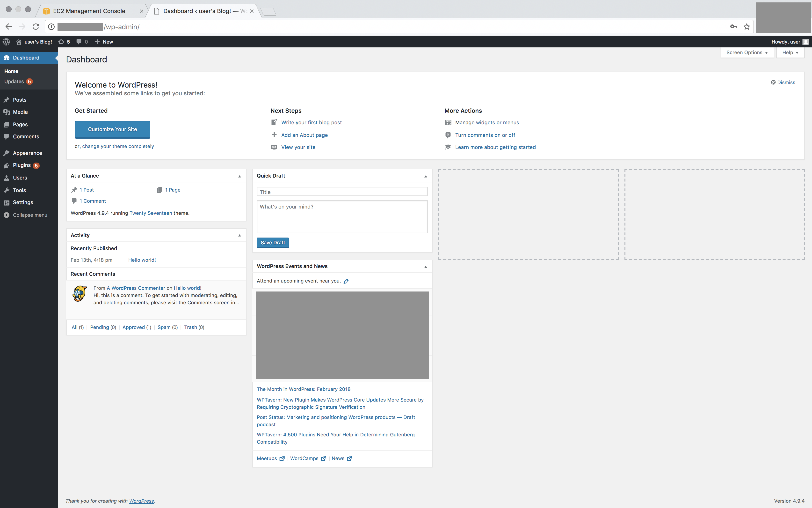The height and width of the screenshot is (508, 812).
Task: Click the Quick Draft Title field
Action: (x=342, y=192)
